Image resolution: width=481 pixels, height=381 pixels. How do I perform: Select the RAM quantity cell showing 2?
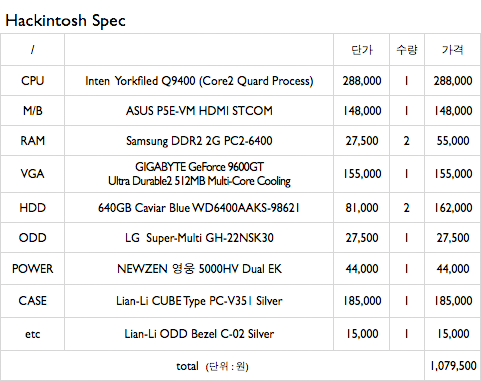pos(406,141)
